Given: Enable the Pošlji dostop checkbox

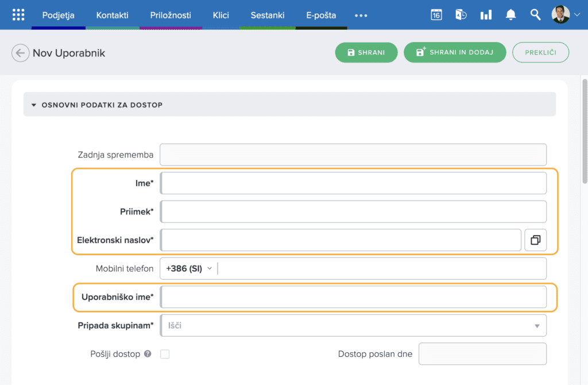Looking at the screenshot, I should click(165, 354).
